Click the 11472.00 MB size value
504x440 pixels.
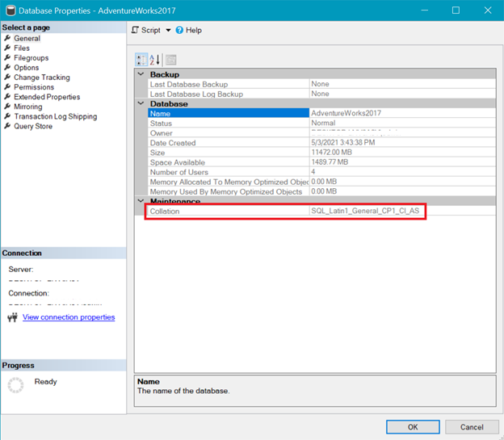click(331, 152)
